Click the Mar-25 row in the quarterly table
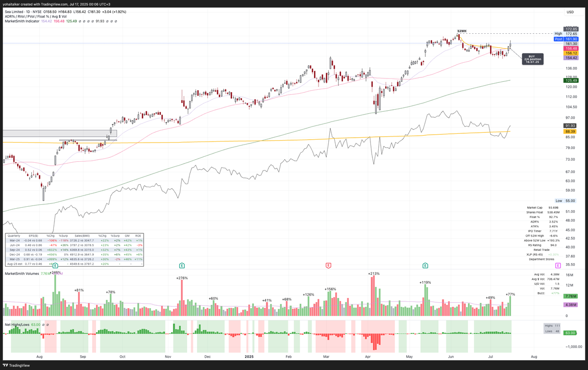 74,259
